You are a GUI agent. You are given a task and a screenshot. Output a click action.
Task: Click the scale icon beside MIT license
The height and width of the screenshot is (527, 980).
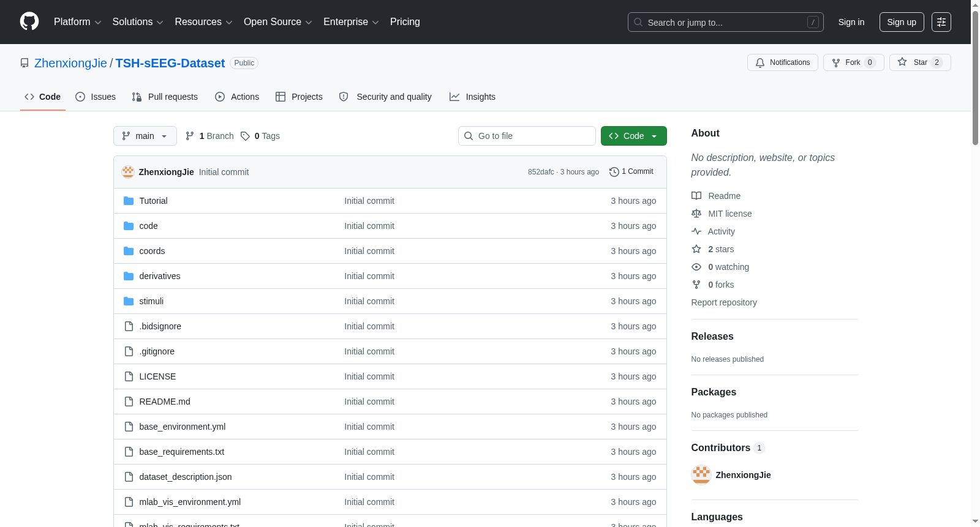tap(696, 214)
